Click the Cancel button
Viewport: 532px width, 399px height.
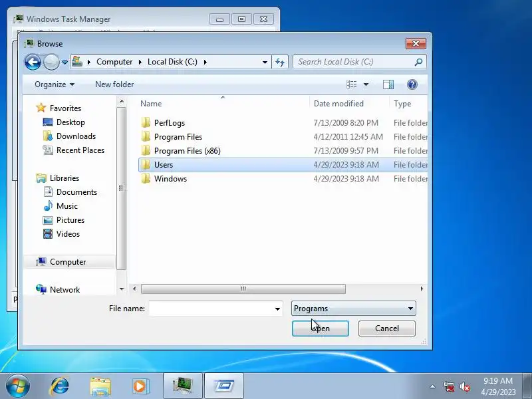point(387,329)
